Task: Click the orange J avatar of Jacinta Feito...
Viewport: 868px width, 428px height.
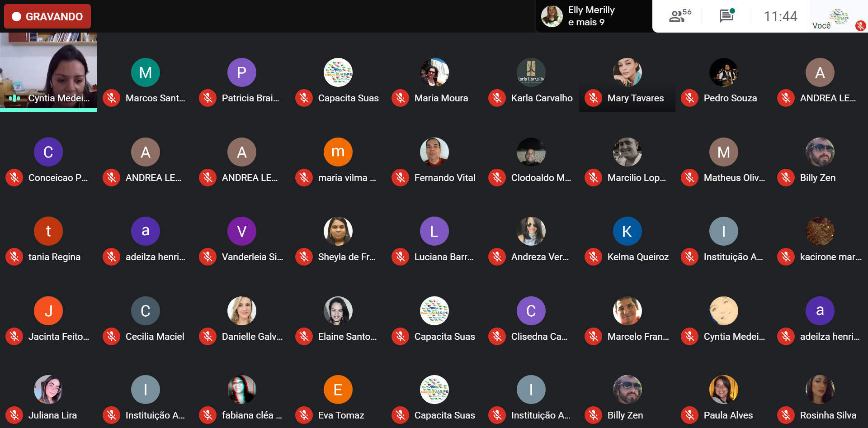Action: [48, 311]
